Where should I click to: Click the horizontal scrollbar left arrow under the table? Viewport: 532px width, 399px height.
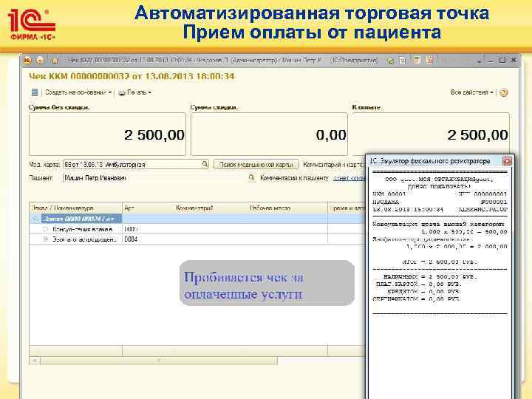tap(34, 361)
